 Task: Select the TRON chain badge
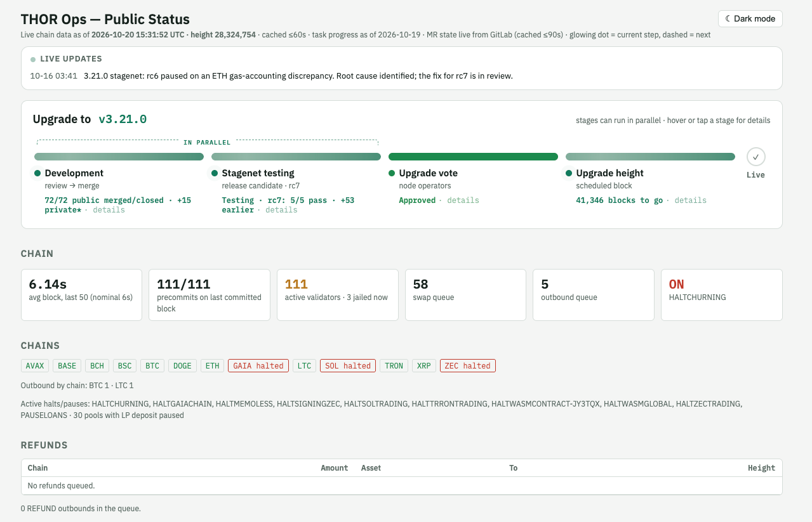coord(394,366)
